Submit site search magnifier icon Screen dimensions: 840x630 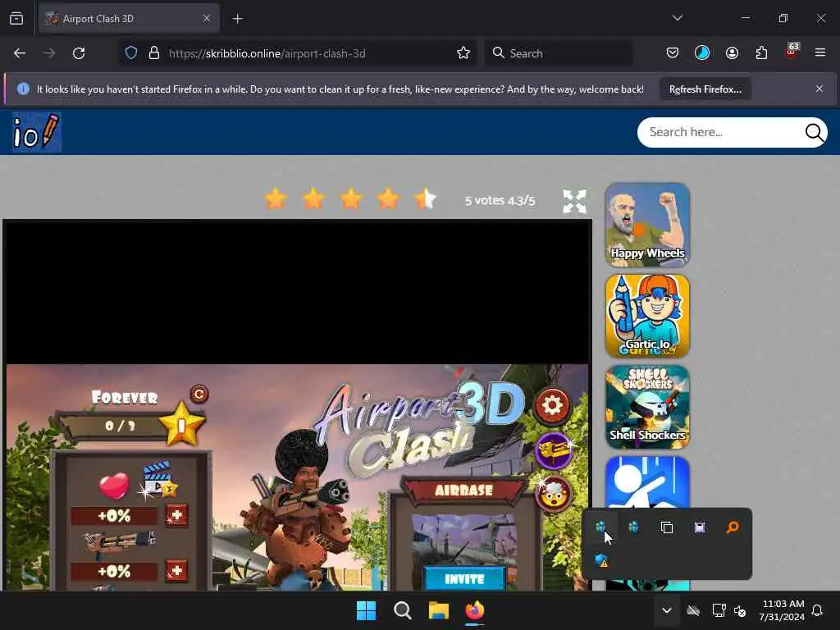point(815,132)
